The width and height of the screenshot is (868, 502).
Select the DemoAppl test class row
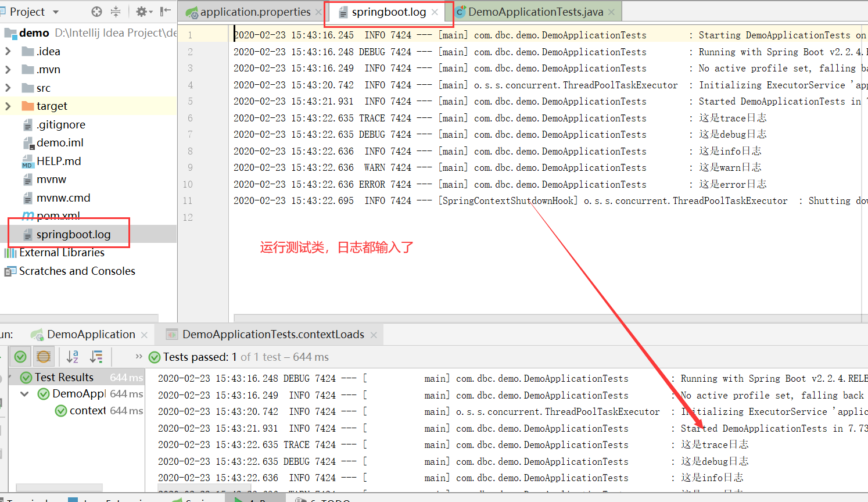pyautogui.click(x=77, y=394)
